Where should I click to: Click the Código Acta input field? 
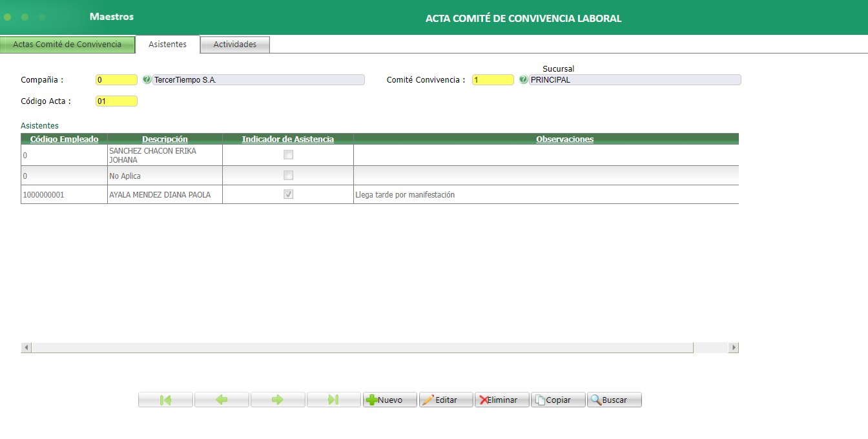click(x=116, y=101)
